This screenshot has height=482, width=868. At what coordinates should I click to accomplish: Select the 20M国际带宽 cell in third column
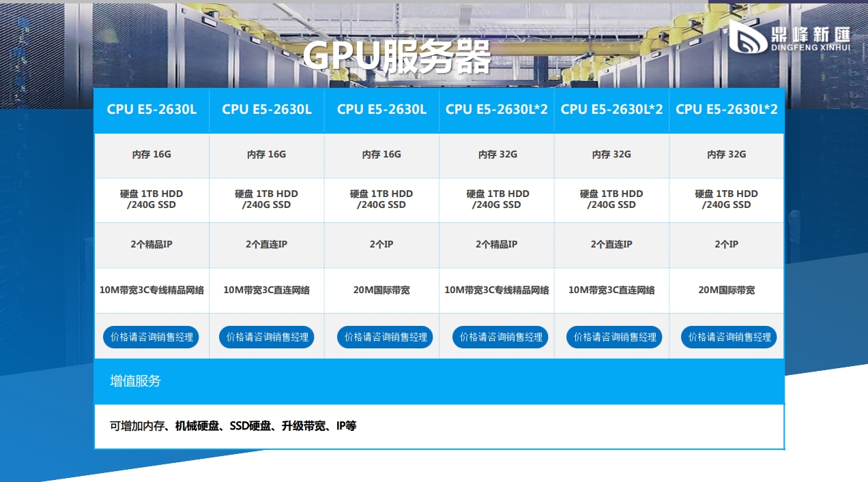click(381, 245)
